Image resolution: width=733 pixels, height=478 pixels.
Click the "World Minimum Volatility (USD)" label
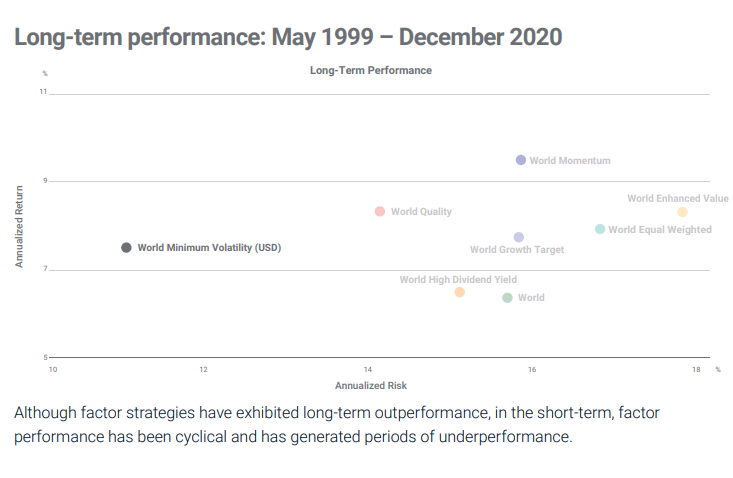pyautogui.click(x=209, y=247)
